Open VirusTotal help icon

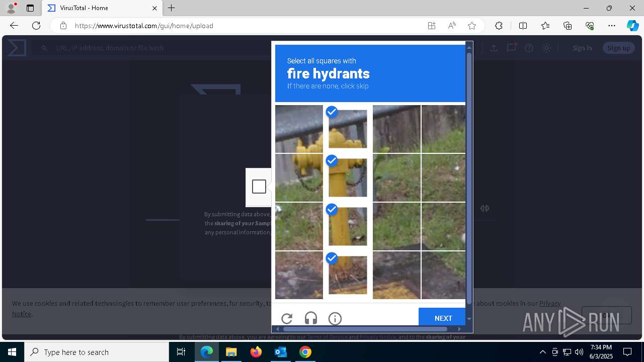pyautogui.click(x=529, y=48)
